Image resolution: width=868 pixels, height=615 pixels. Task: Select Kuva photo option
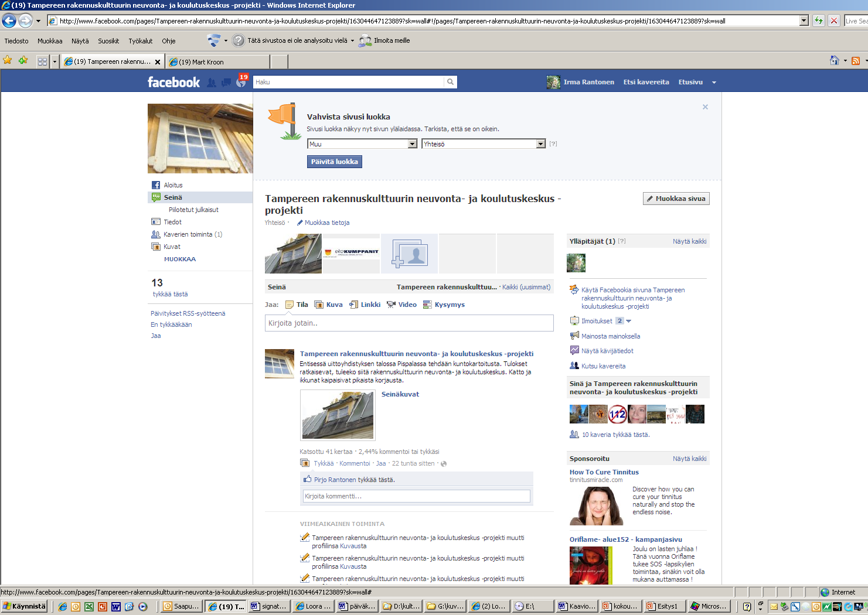[x=328, y=305]
